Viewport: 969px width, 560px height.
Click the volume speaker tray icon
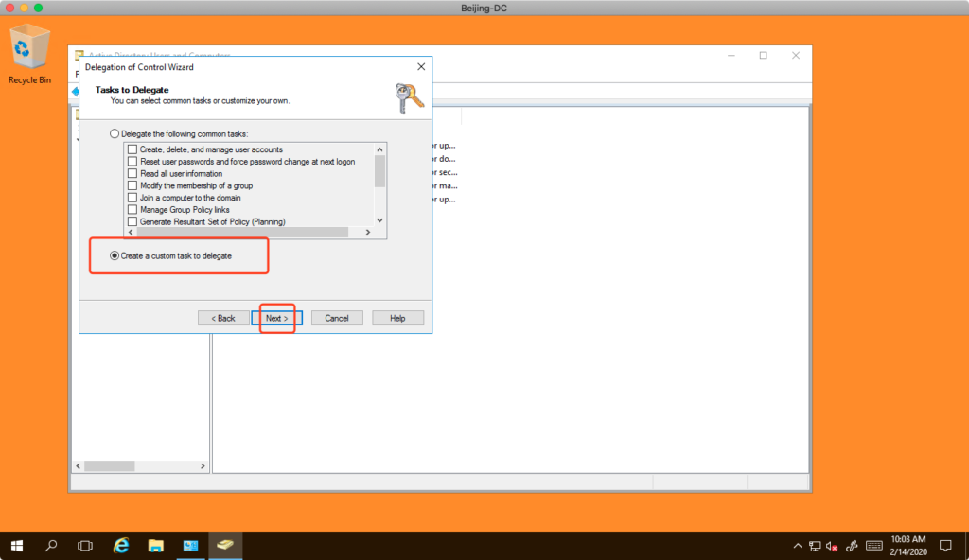point(831,546)
